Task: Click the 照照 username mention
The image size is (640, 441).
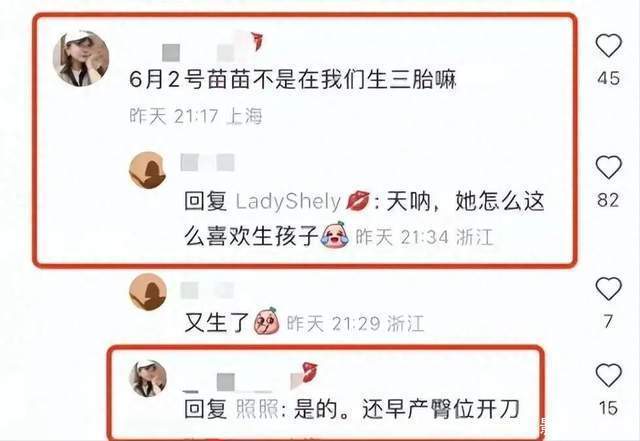Action: (x=257, y=409)
